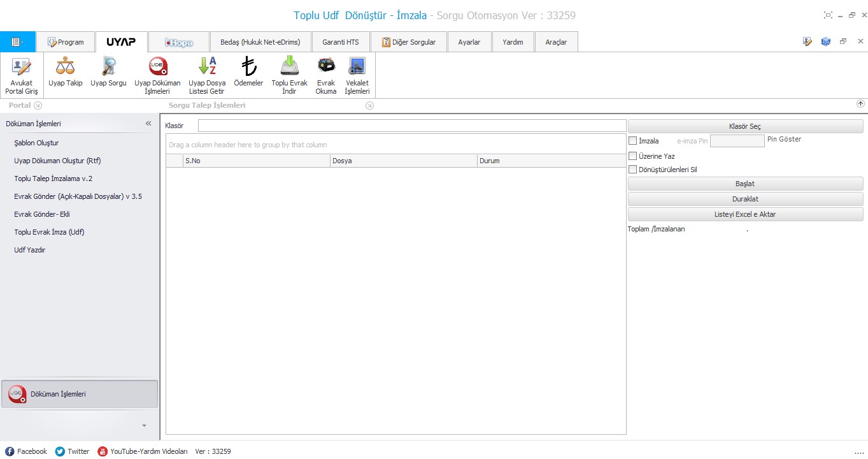This screenshot has width=868, height=459.
Task: Open Evrak Okuma tool
Action: click(326, 75)
